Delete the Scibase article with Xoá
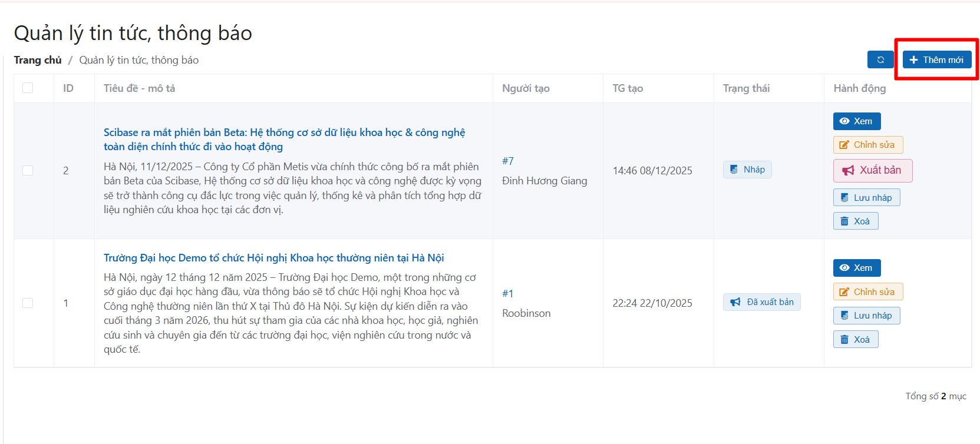The height and width of the screenshot is (444, 980). [x=855, y=221]
